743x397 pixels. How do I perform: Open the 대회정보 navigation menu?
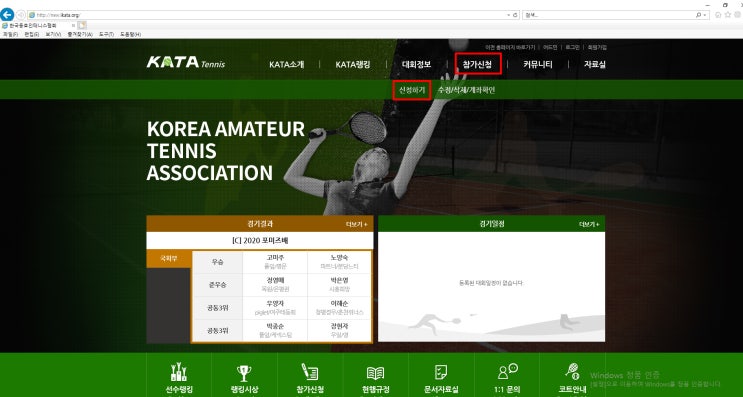click(417, 64)
